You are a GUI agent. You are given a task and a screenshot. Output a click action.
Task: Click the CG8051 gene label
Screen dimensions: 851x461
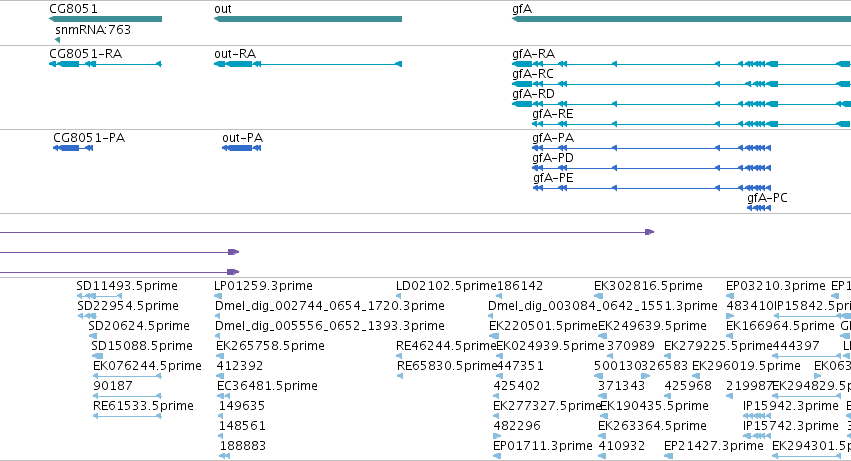[x=73, y=9]
